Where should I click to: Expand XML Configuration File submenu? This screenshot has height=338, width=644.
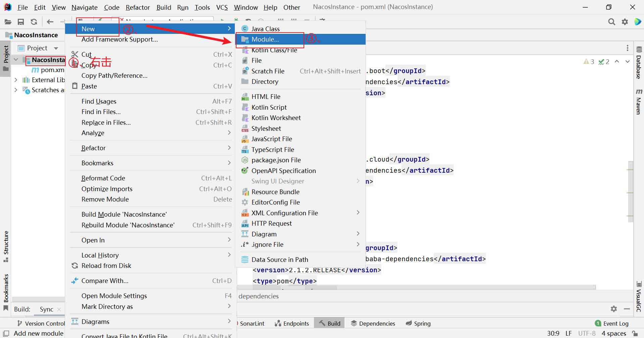301,213
